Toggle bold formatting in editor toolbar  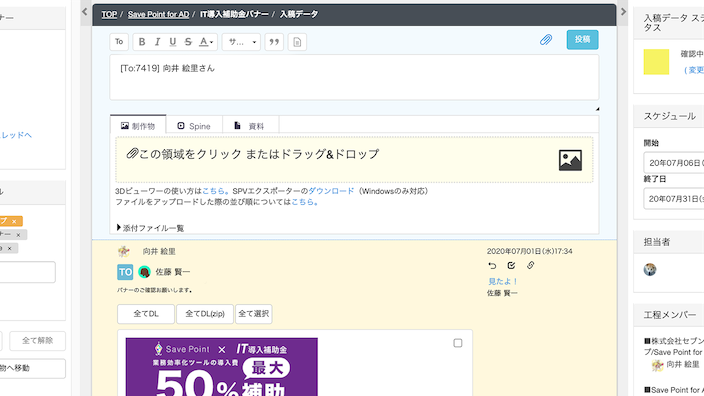click(x=142, y=42)
